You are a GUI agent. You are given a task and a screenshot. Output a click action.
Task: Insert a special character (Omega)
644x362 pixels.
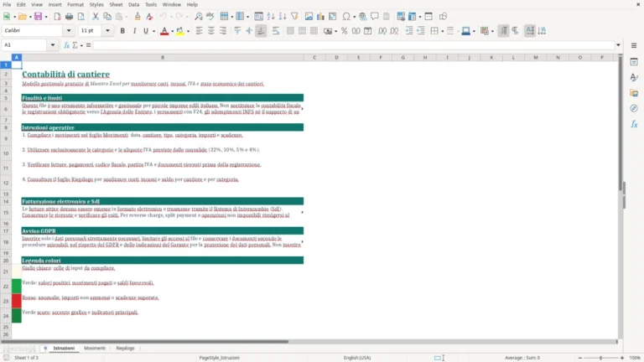click(346, 17)
